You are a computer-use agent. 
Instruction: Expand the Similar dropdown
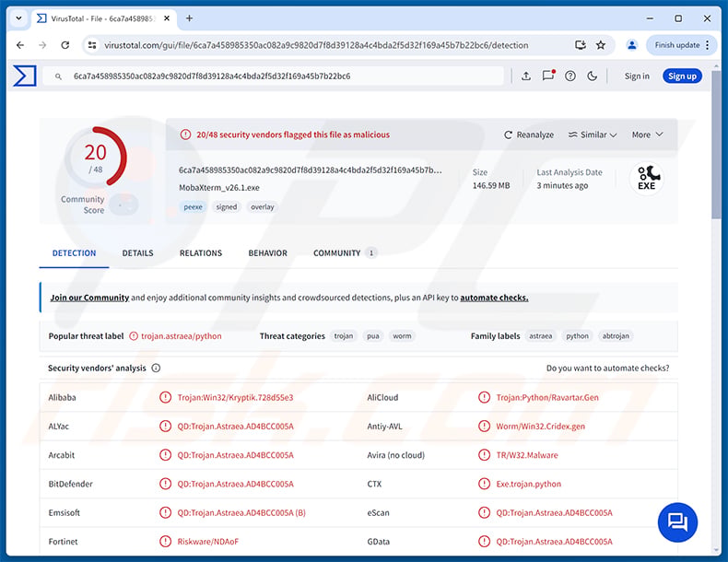[x=593, y=135]
